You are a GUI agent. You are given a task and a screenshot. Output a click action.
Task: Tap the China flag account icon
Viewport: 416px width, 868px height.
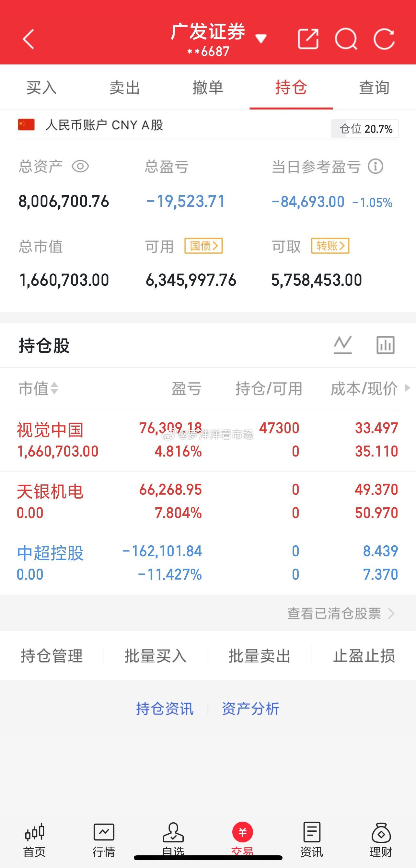click(x=26, y=124)
